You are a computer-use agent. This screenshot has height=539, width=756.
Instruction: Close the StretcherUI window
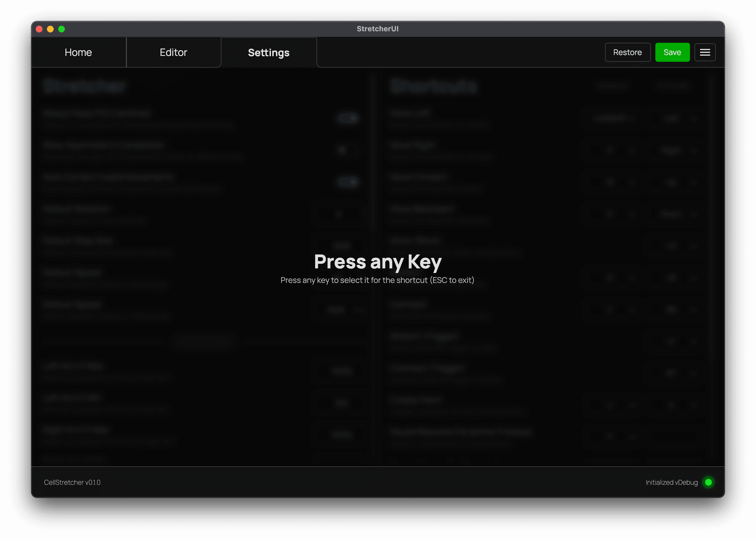click(39, 29)
